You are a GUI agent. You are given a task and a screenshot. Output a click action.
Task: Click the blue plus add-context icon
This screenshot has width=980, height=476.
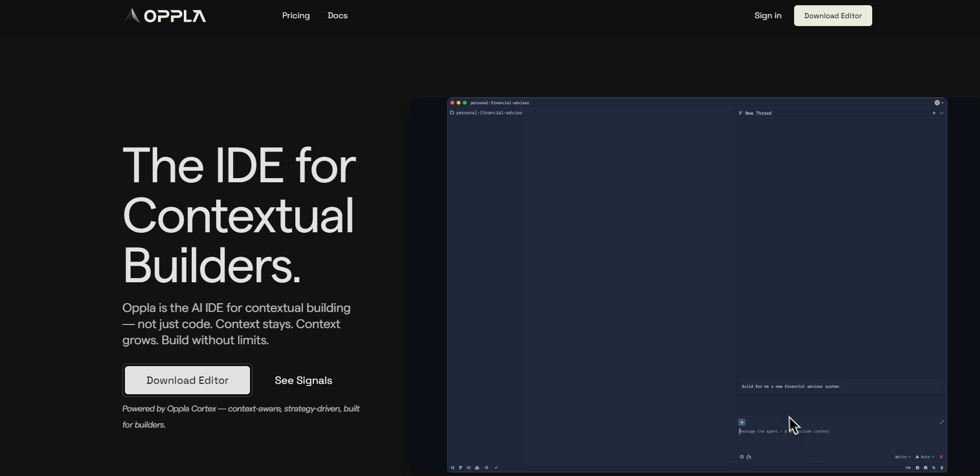tap(742, 422)
